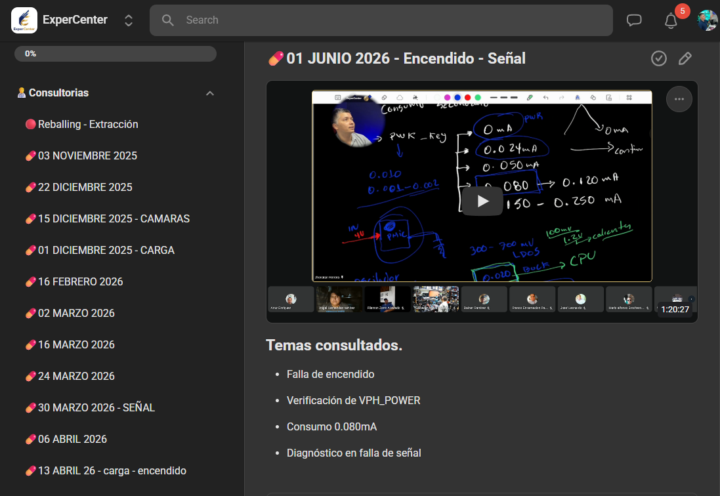Open the notifications bell icon
Image resolution: width=720 pixels, height=496 pixels.
click(x=671, y=21)
